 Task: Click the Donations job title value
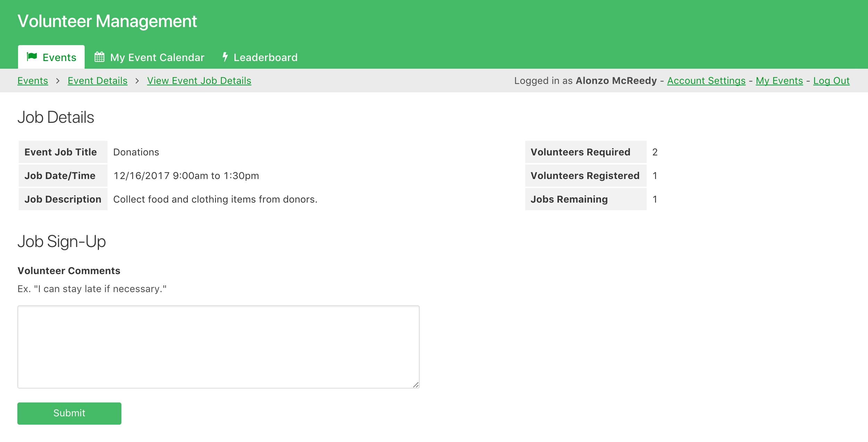pos(136,152)
